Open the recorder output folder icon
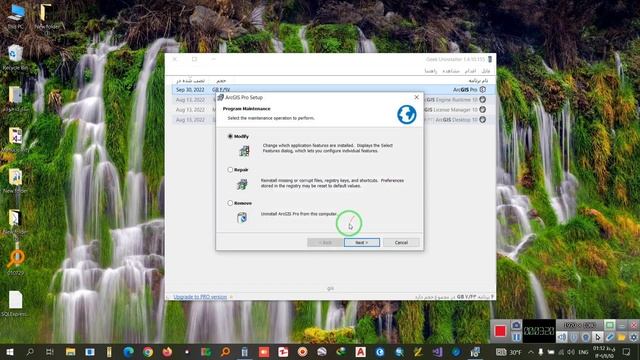Image resolution: width=640 pixels, height=360 pixels. pyautogui.click(x=621, y=337)
